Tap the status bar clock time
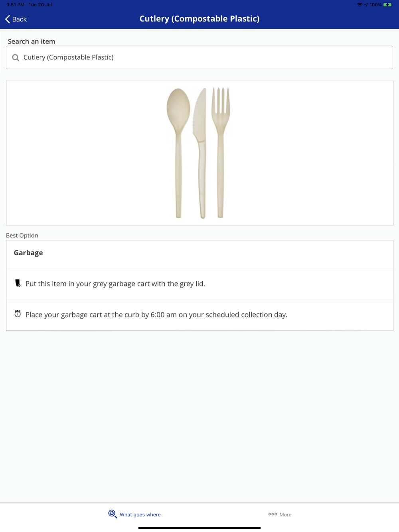Screen dimensions: 399x532 pos(15,5)
